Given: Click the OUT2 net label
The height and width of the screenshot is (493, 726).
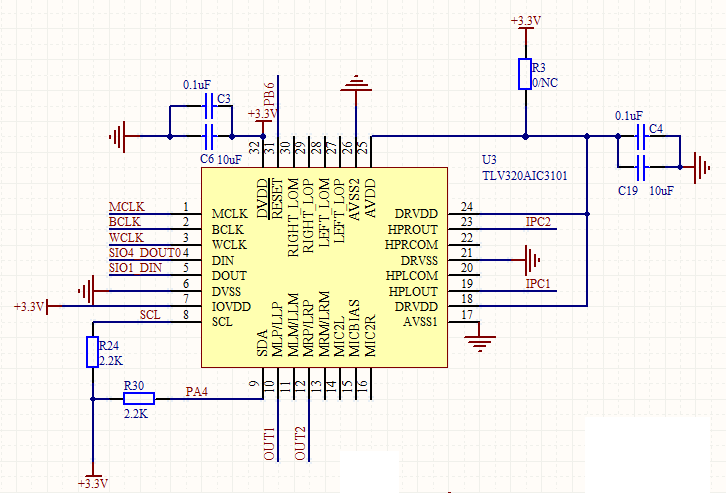Looking at the screenshot, I should [300, 444].
